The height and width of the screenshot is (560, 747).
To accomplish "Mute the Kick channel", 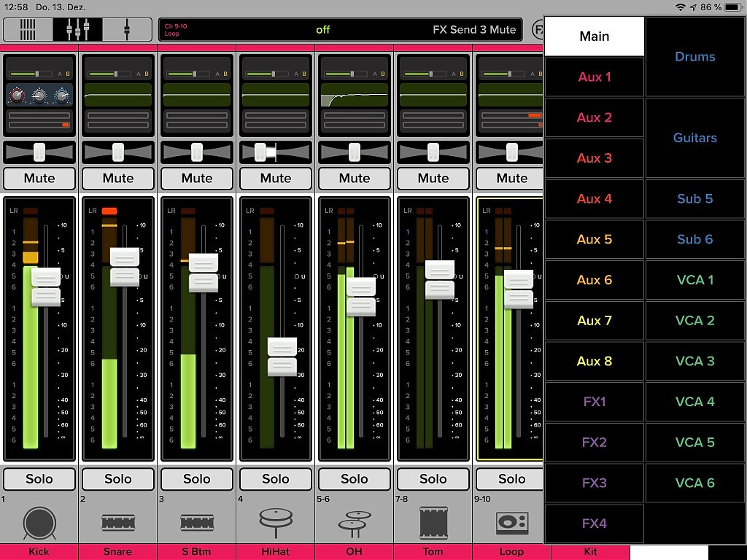I will [39, 178].
